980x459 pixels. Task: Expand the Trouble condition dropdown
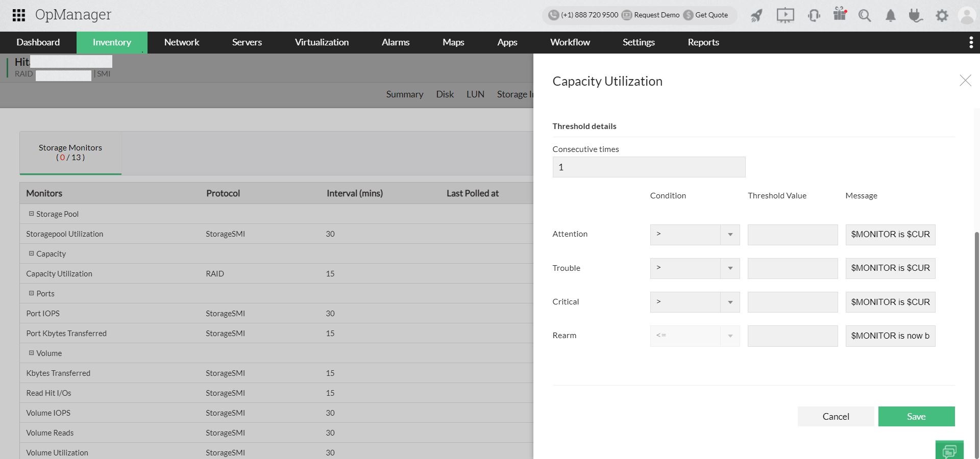pos(695,268)
